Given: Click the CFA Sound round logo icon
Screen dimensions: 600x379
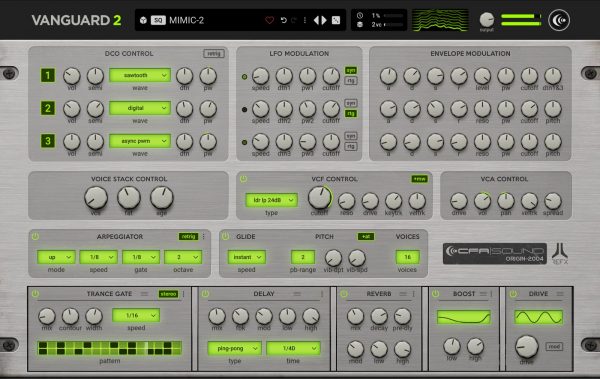Looking at the screenshot, I should 559,20.
